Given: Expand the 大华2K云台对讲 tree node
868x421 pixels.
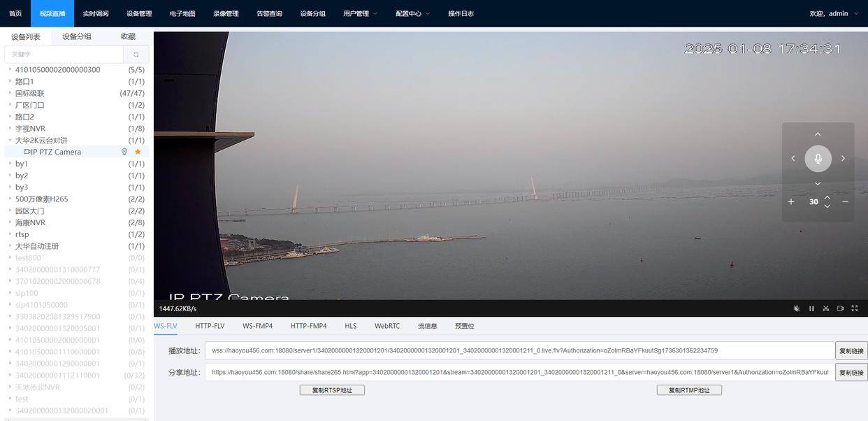Looking at the screenshot, I should click(x=9, y=138).
